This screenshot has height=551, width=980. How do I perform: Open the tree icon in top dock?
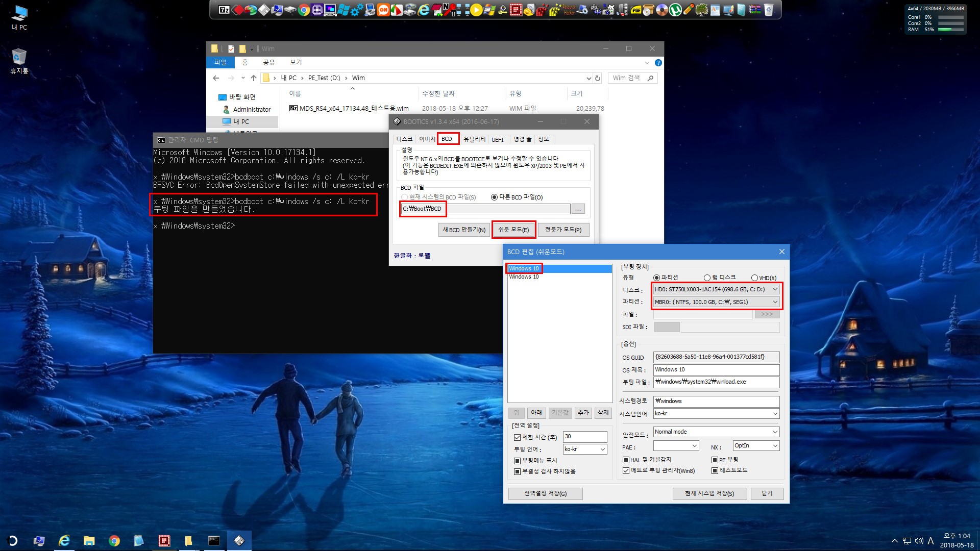(702, 10)
